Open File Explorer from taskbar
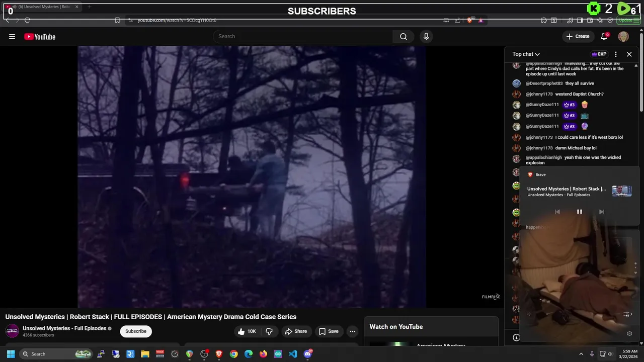This screenshot has width=644, height=362. point(145,354)
